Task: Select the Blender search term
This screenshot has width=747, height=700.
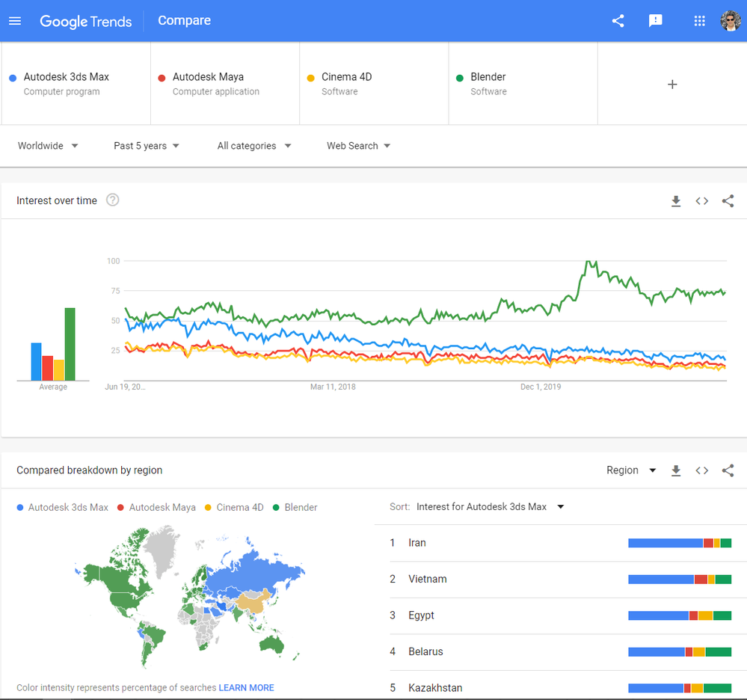Action: pos(523,84)
